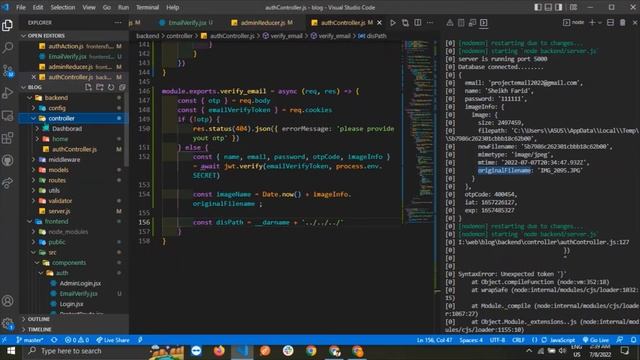Toggle secondary side bar layout button
The width and height of the screenshot is (640, 360).
[558, 7]
